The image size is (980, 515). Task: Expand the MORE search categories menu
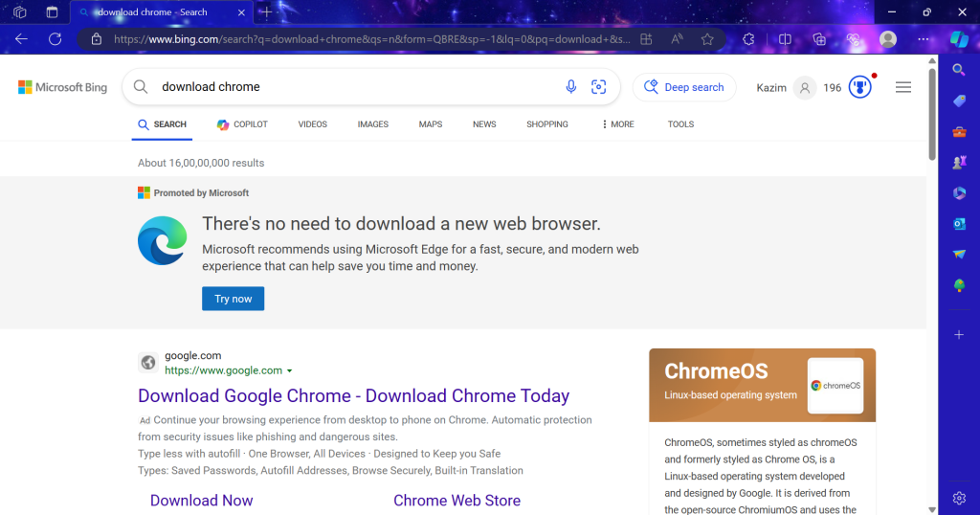pos(617,124)
